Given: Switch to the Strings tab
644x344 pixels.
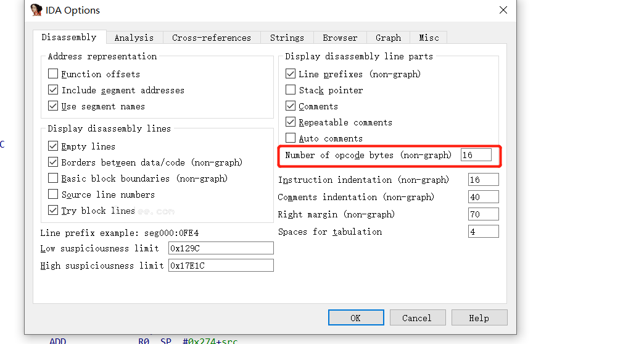Looking at the screenshot, I should coord(287,38).
